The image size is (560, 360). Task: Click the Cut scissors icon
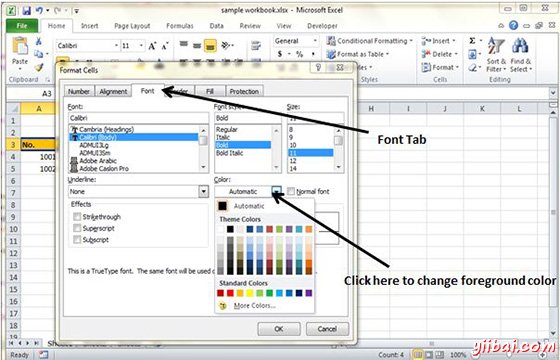pyautogui.click(x=39, y=41)
